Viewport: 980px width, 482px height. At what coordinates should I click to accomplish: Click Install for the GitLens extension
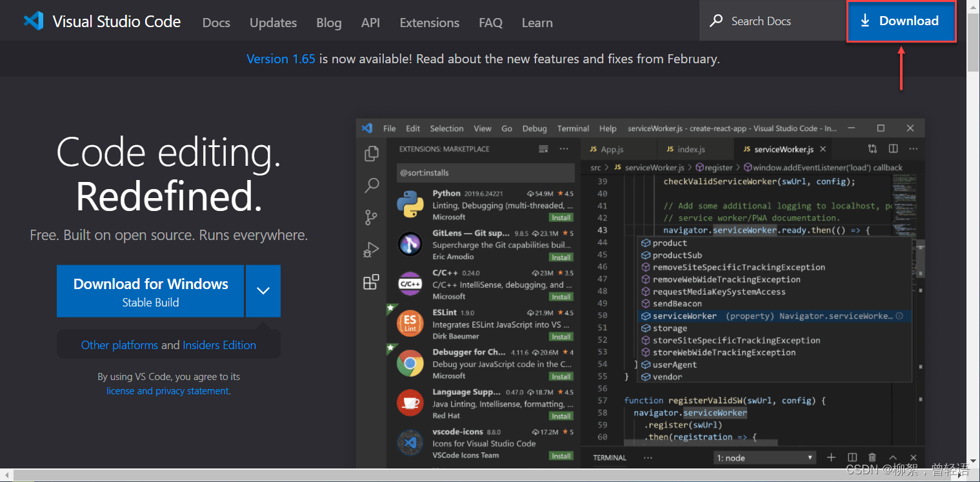pyautogui.click(x=561, y=257)
